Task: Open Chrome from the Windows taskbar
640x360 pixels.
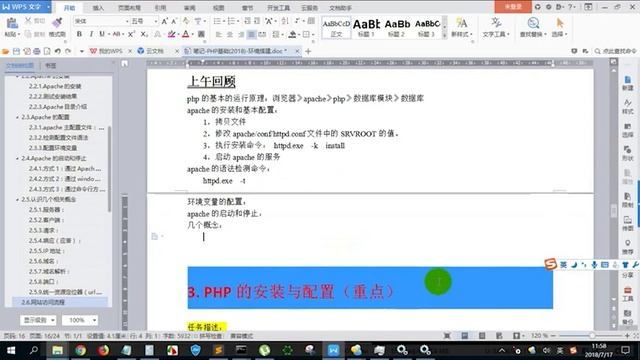Action: 80,350
